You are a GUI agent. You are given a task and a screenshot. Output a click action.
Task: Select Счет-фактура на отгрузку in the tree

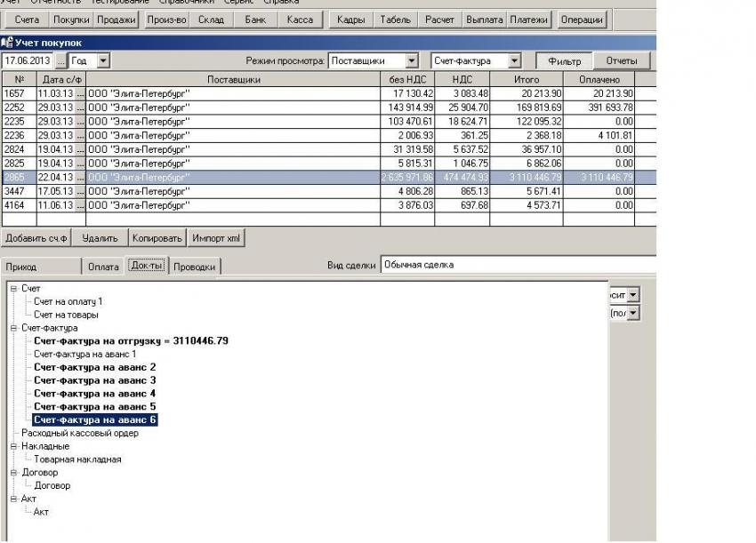click(x=130, y=341)
